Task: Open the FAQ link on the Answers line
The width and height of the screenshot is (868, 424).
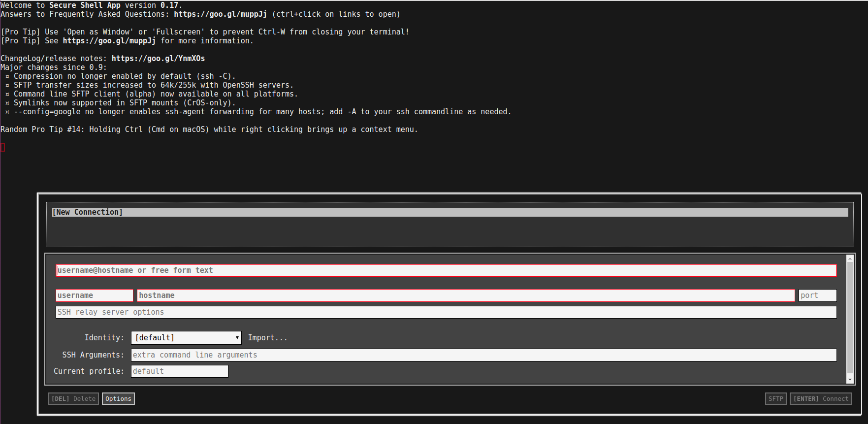Action: click(x=220, y=14)
